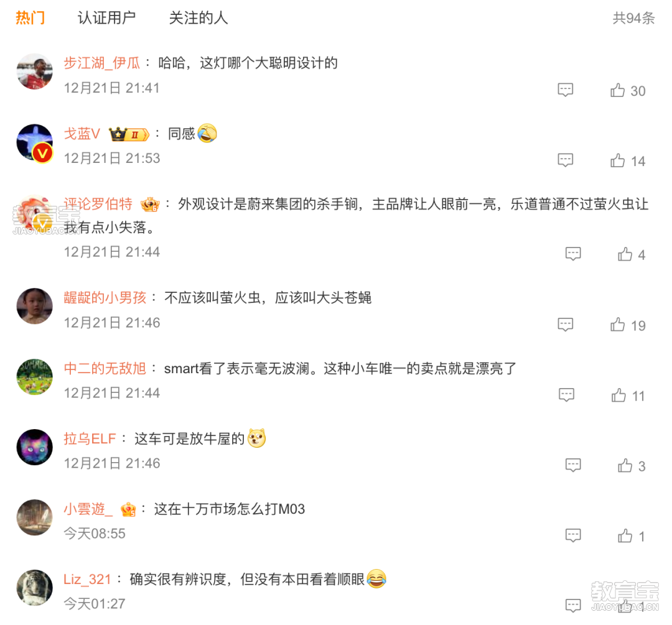Like 戈蓝V's comment with 14 likes

[618, 160]
